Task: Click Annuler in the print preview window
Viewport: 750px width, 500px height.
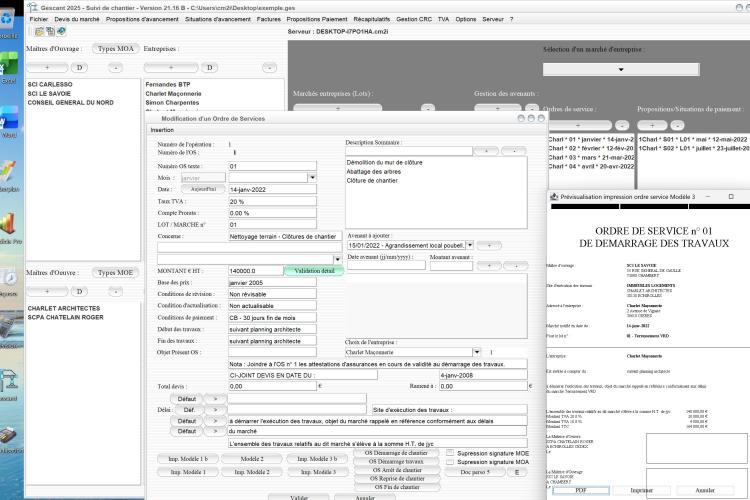Action: (705, 490)
